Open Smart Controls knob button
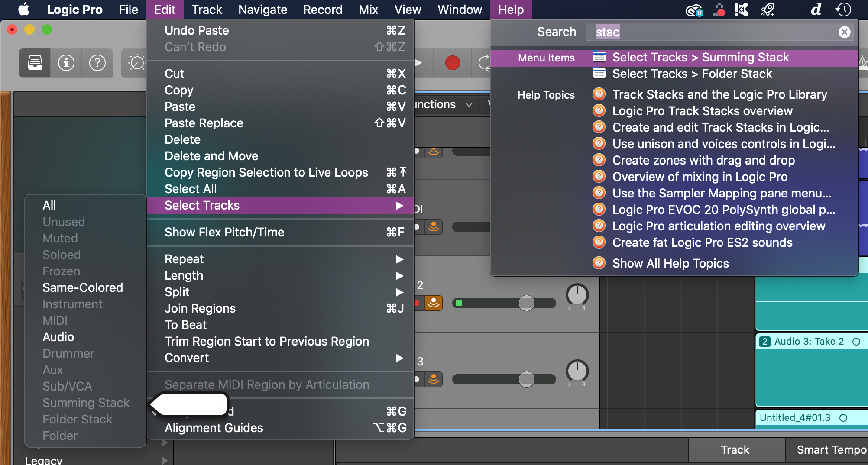 click(x=136, y=63)
